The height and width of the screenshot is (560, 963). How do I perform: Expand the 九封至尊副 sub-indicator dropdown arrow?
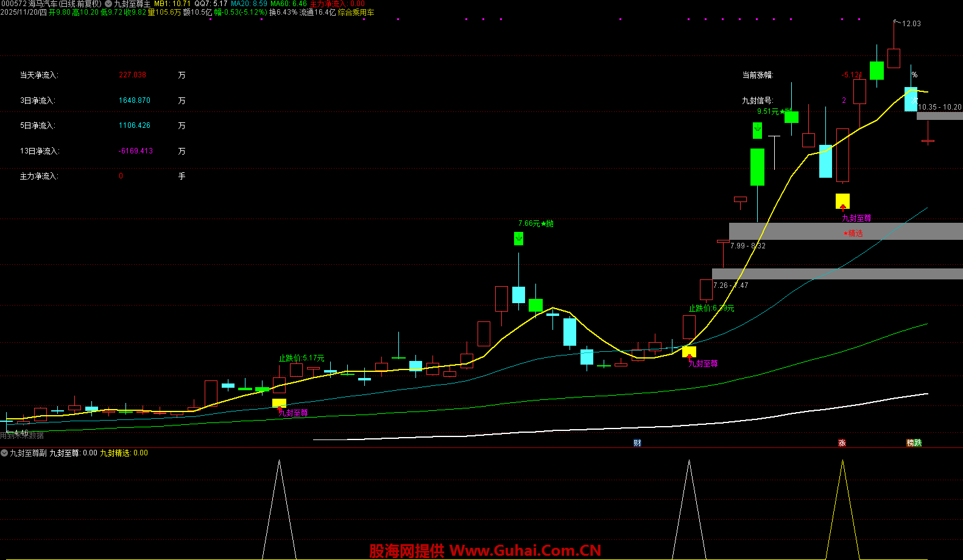(x=4, y=453)
